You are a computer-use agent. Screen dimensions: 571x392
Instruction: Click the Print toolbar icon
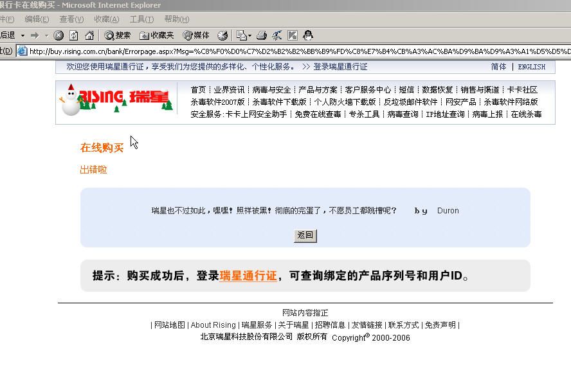point(262,35)
